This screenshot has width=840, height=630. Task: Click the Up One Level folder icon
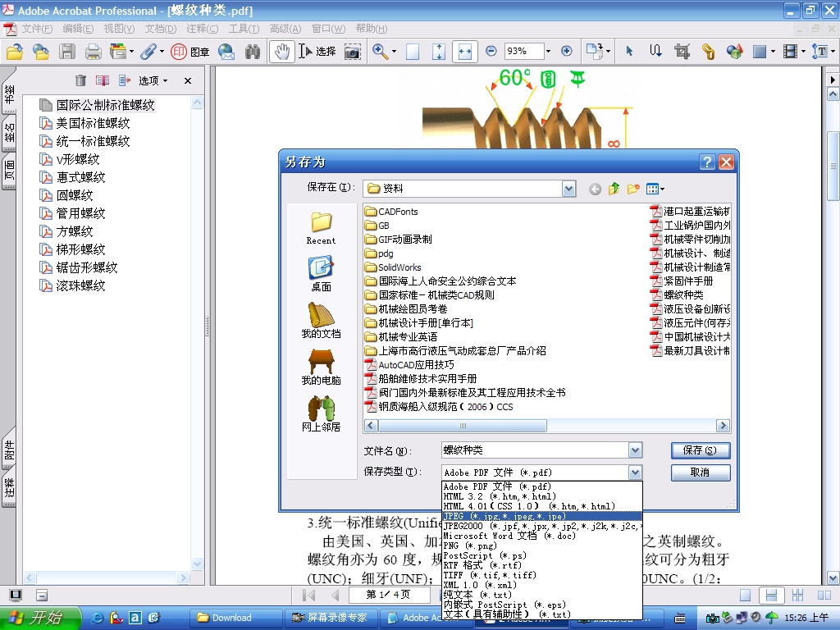[x=614, y=189]
